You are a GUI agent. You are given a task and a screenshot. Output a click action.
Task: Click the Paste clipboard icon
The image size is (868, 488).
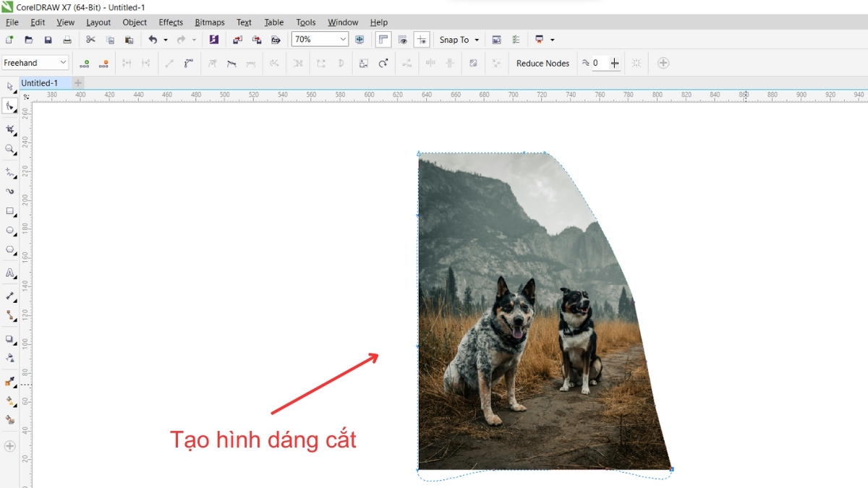pos(129,40)
